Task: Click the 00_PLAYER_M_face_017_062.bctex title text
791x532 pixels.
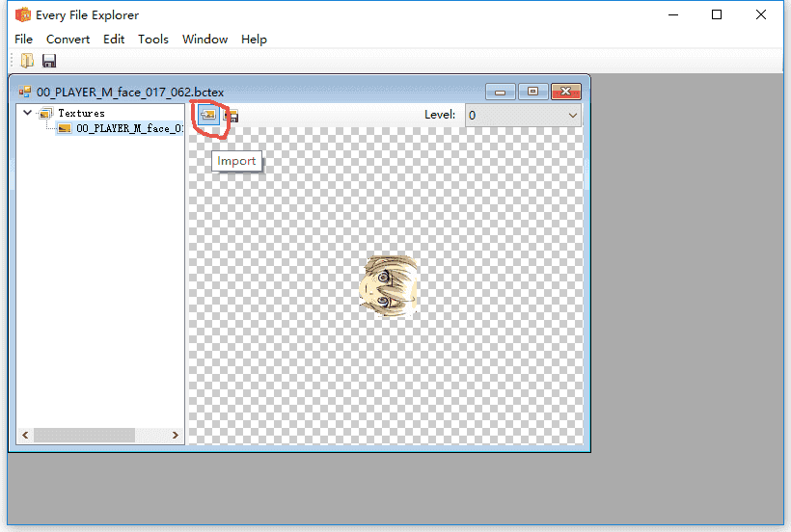Action: pos(130,93)
